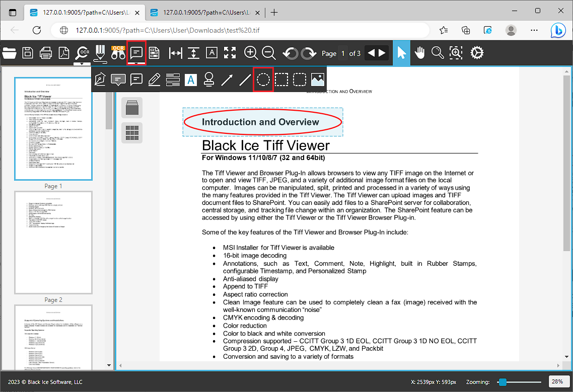Show the thumbnail grid view
The width and height of the screenshot is (573, 392).
132,133
